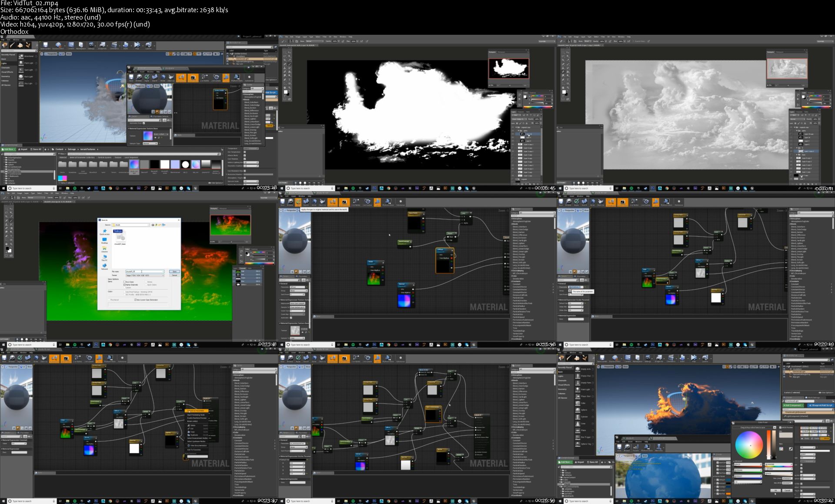
Task: In 00:03:28 content browser, open View Options dropdown
Action: [x=217, y=183]
